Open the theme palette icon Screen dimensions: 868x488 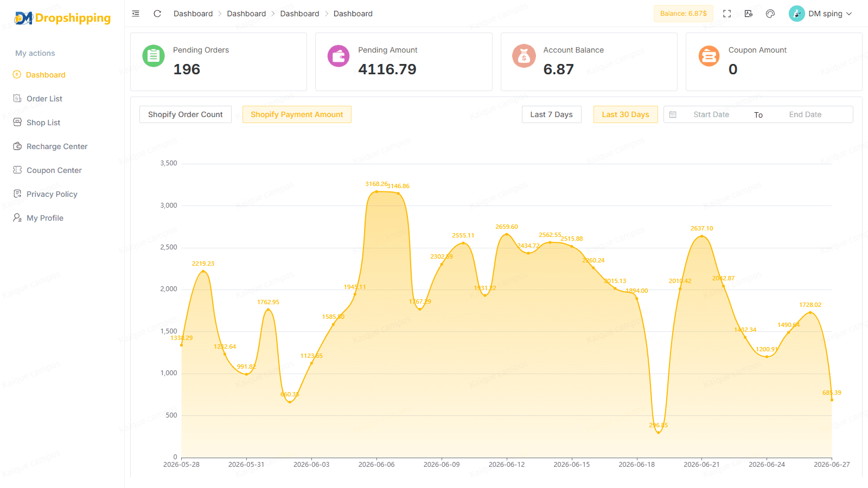tap(770, 14)
